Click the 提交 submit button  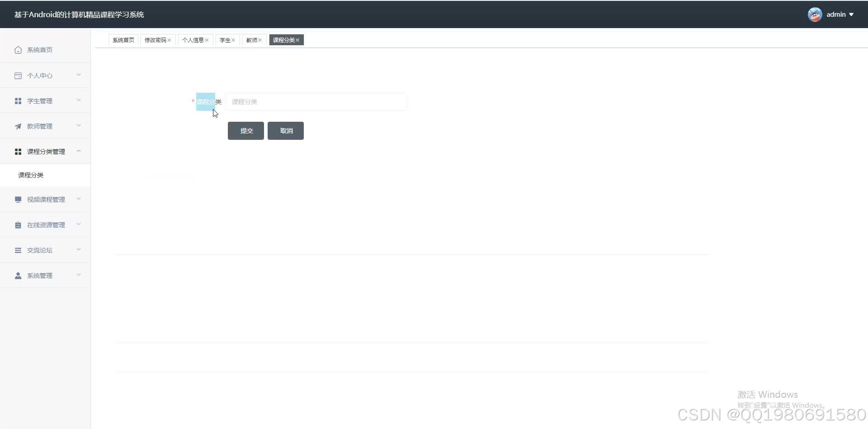pos(246,131)
